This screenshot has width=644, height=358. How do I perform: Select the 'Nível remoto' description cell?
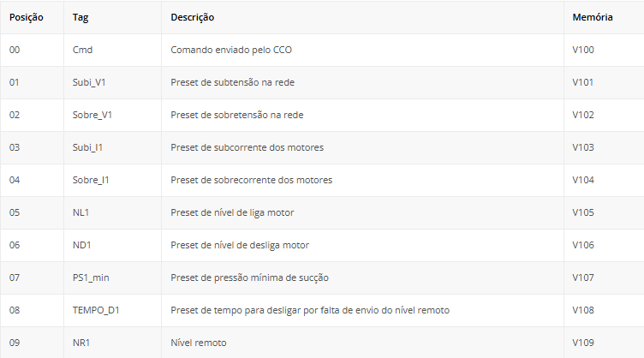(x=199, y=343)
